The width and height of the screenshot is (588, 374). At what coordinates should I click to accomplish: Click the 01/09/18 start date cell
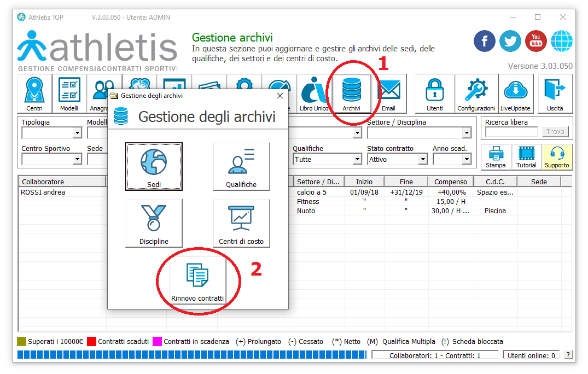tap(364, 192)
